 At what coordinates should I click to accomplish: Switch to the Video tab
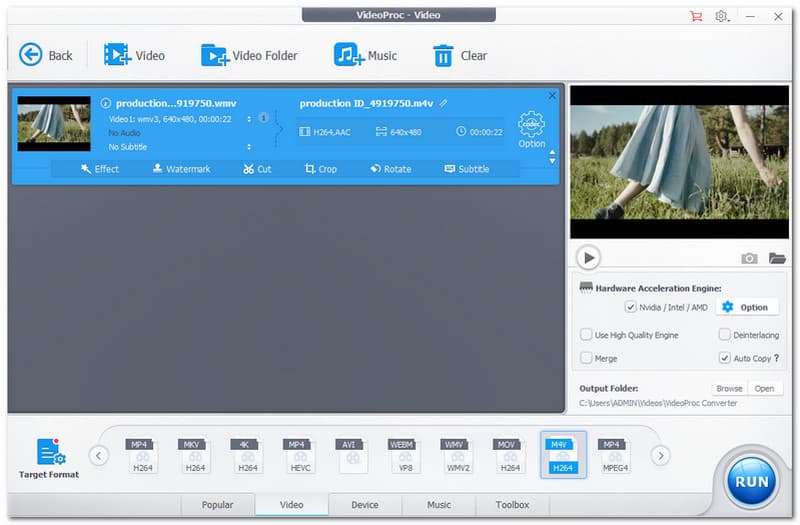[x=291, y=505]
